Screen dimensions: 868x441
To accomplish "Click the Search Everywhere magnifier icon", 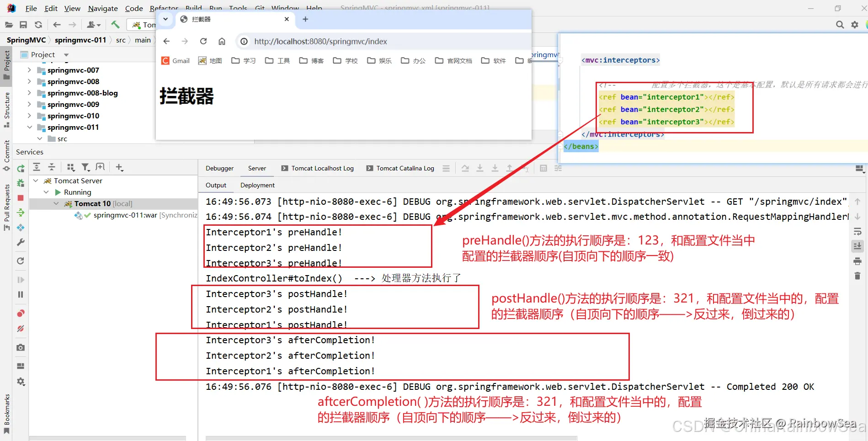I will [840, 25].
